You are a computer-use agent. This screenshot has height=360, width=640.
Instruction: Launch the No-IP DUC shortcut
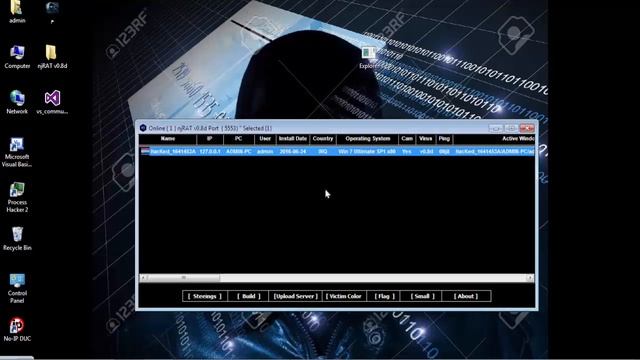[17, 329]
